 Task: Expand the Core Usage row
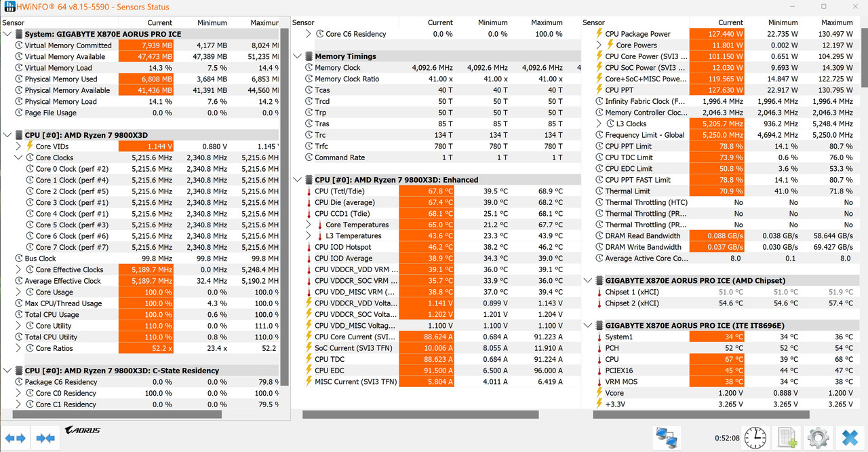coord(18,292)
